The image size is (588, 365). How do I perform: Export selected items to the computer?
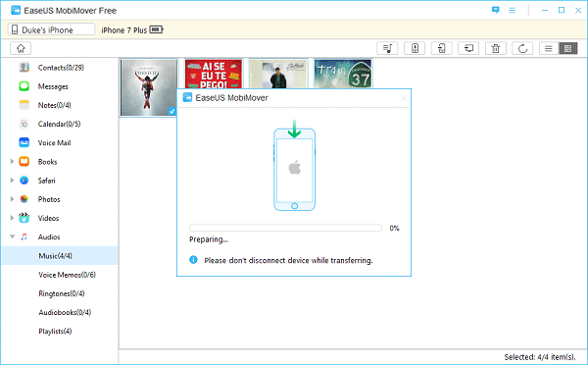468,48
